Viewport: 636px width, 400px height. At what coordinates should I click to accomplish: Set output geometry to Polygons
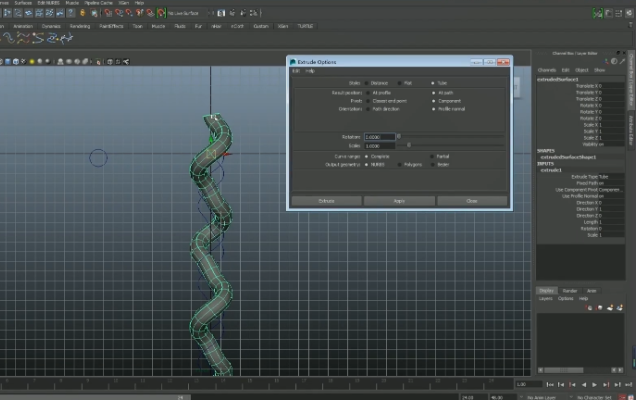(399, 164)
